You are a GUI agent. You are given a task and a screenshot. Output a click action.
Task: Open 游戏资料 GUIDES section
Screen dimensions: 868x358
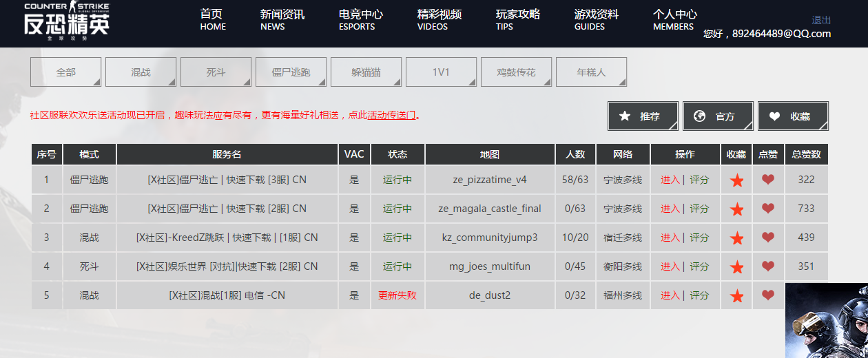[597, 20]
